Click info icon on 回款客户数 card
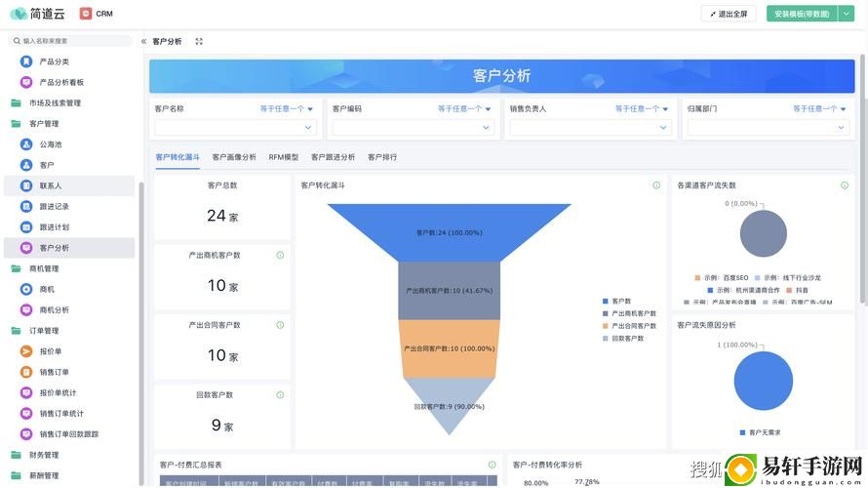The image size is (868, 488). pos(280,395)
